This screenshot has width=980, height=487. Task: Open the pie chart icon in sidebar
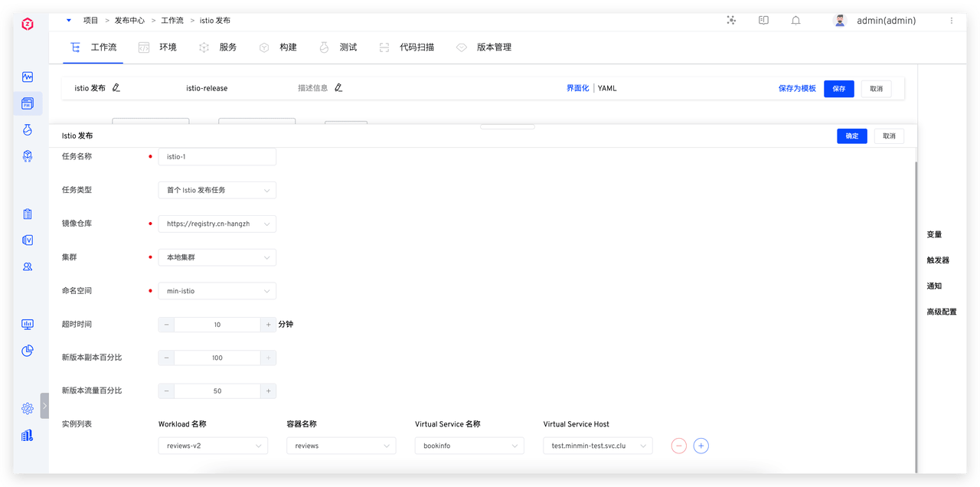[28, 351]
